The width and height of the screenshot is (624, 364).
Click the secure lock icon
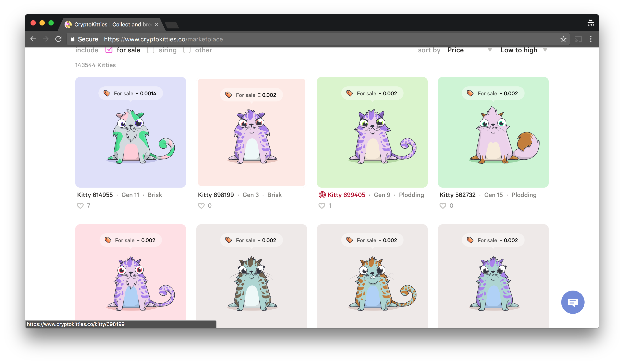click(x=73, y=39)
